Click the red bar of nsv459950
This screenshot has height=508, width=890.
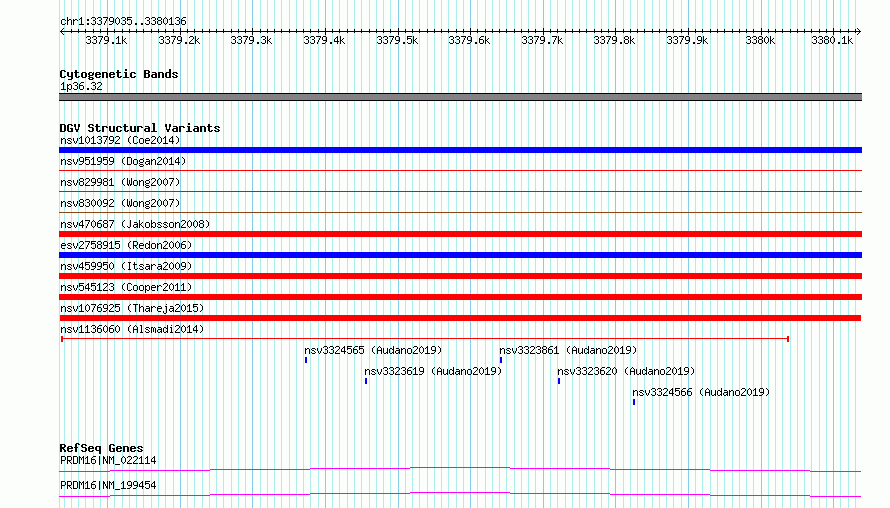pos(460,276)
